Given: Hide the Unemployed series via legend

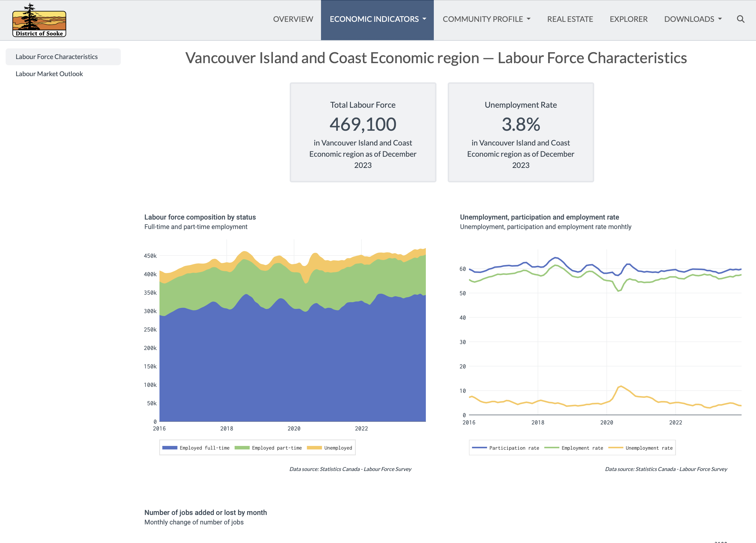Looking at the screenshot, I should pyautogui.click(x=330, y=448).
